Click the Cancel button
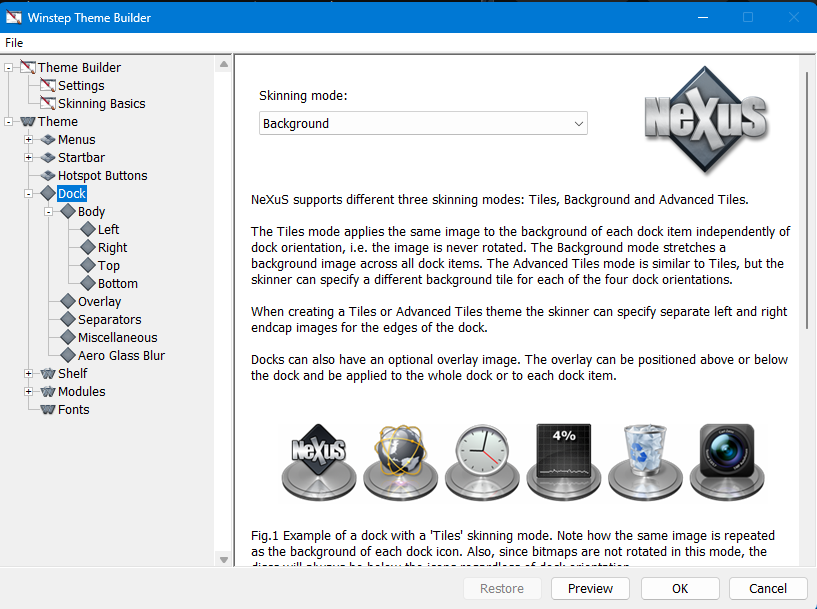This screenshot has width=817, height=609. pyautogui.click(x=768, y=588)
